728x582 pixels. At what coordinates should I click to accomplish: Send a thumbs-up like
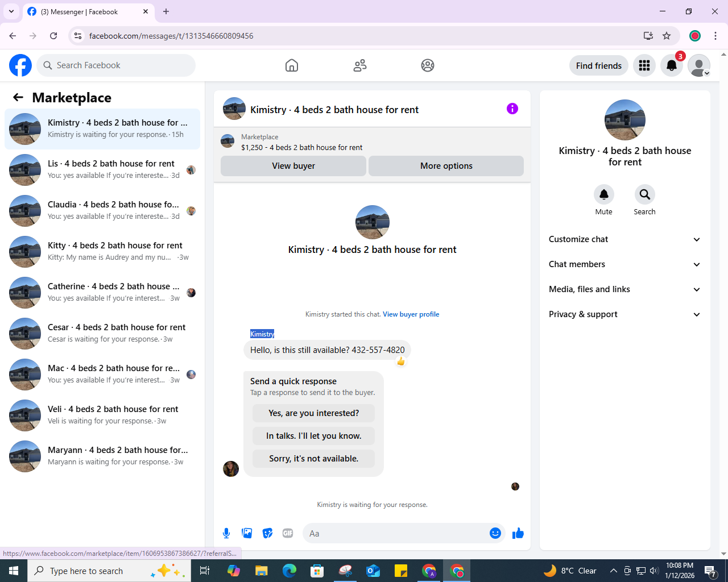point(518,533)
